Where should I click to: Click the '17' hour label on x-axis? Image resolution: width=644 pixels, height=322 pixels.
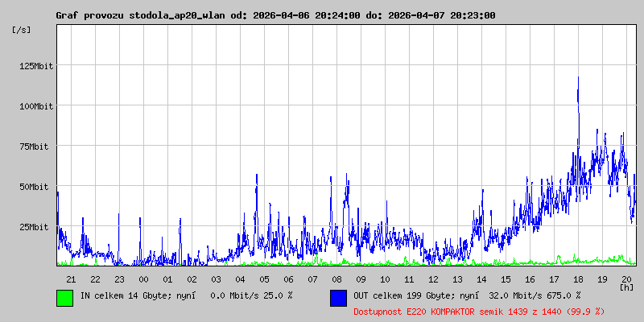point(554,279)
